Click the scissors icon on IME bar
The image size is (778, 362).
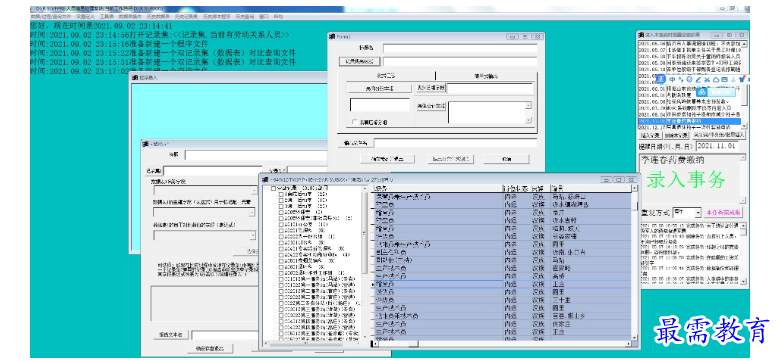707,79
